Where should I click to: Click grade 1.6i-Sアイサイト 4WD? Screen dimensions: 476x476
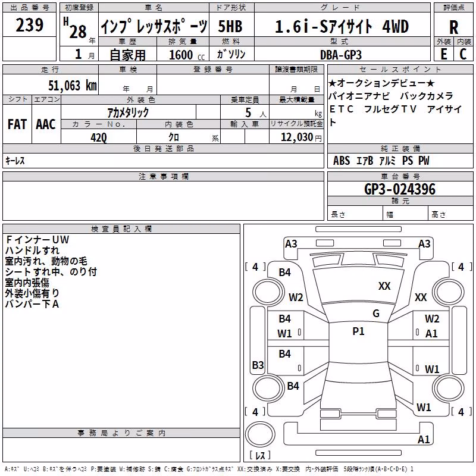(x=342, y=26)
